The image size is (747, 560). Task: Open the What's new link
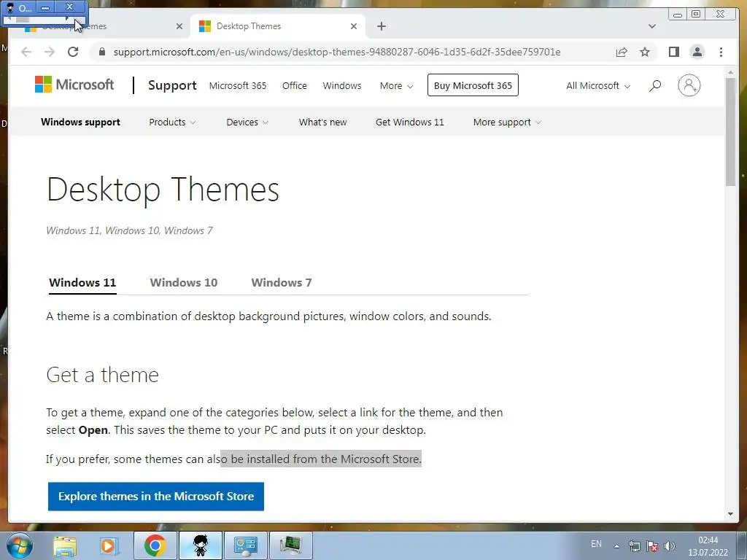pyautogui.click(x=322, y=122)
